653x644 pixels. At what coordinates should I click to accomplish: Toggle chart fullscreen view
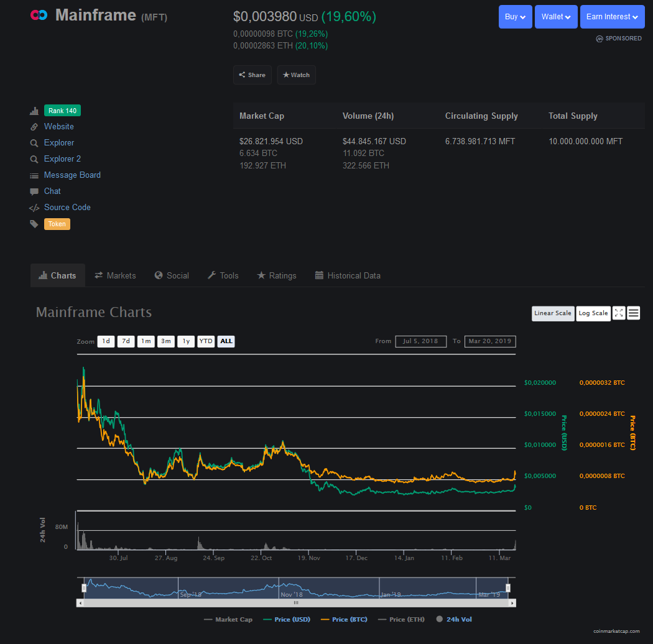pos(619,313)
